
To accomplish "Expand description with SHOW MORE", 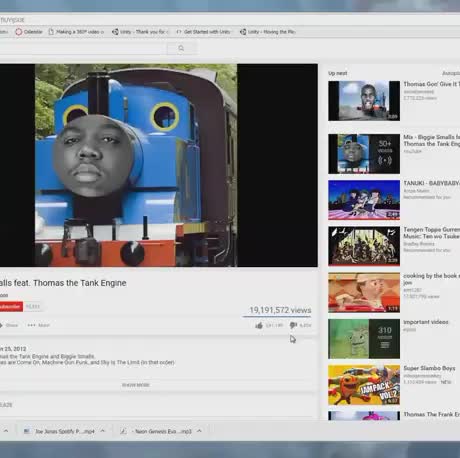I will [x=136, y=385].
